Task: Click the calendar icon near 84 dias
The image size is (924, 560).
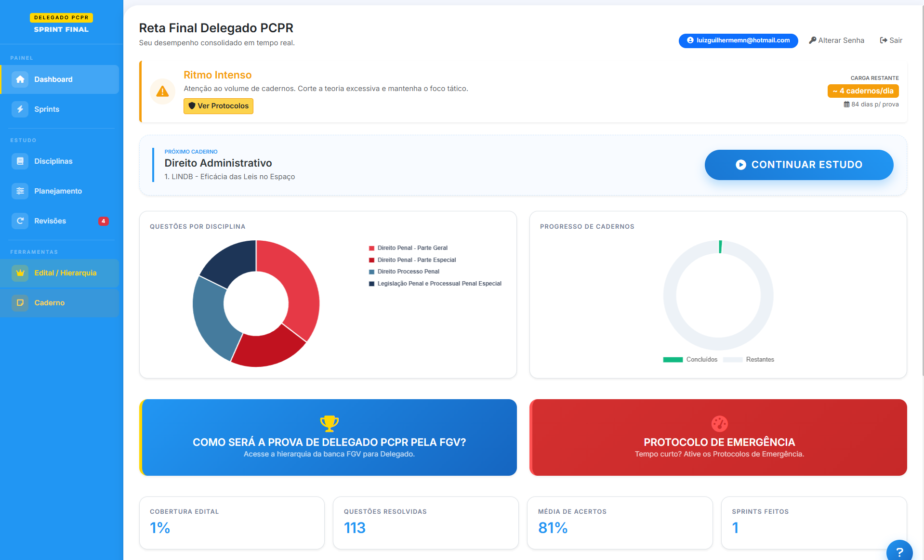Action: pos(846,104)
